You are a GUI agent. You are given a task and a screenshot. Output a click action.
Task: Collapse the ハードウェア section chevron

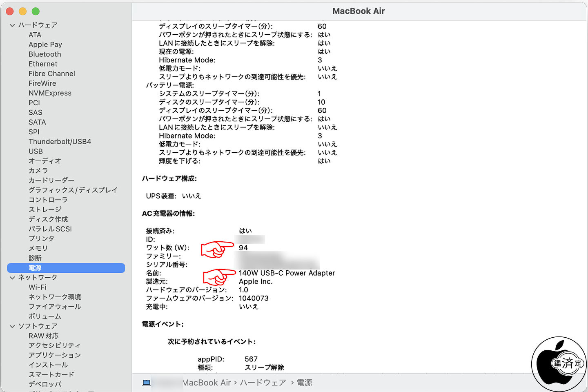click(x=12, y=25)
